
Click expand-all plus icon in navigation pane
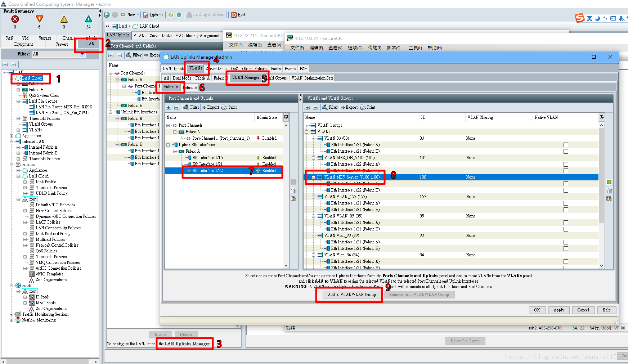(x=5, y=64)
